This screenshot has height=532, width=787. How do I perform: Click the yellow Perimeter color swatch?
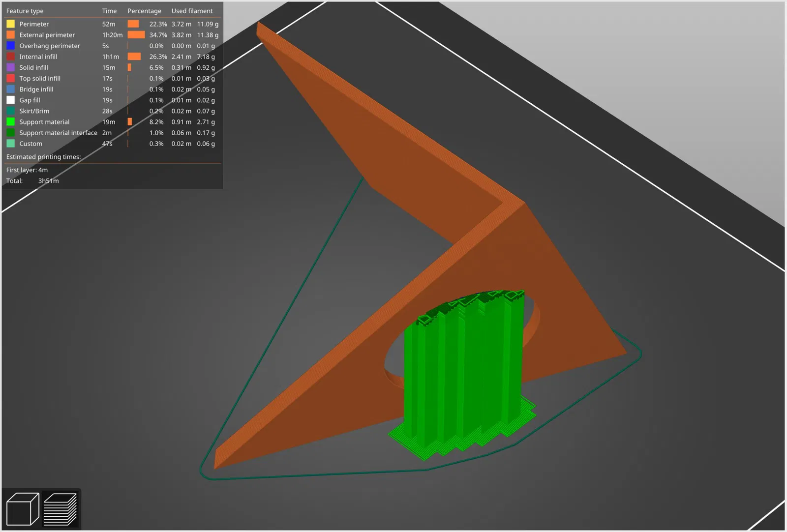tap(10, 24)
